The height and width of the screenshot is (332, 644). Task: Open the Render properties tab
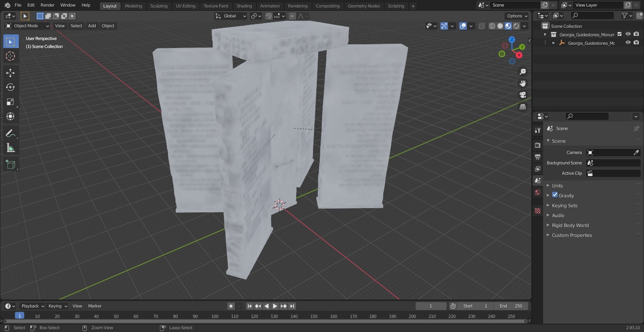(x=537, y=145)
